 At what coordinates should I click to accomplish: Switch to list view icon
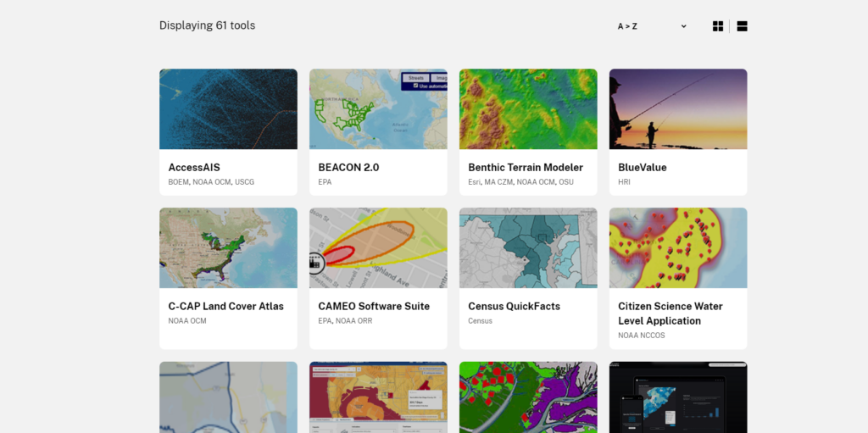pos(742,26)
